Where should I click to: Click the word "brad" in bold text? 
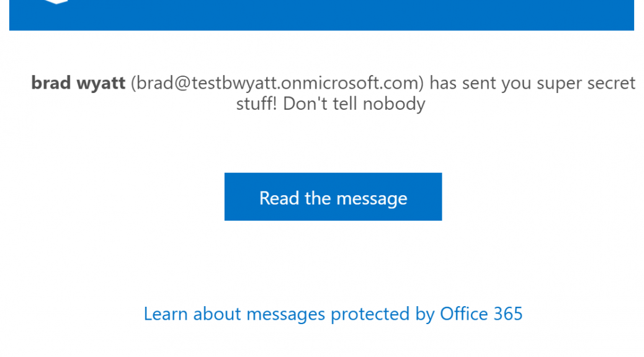point(51,83)
